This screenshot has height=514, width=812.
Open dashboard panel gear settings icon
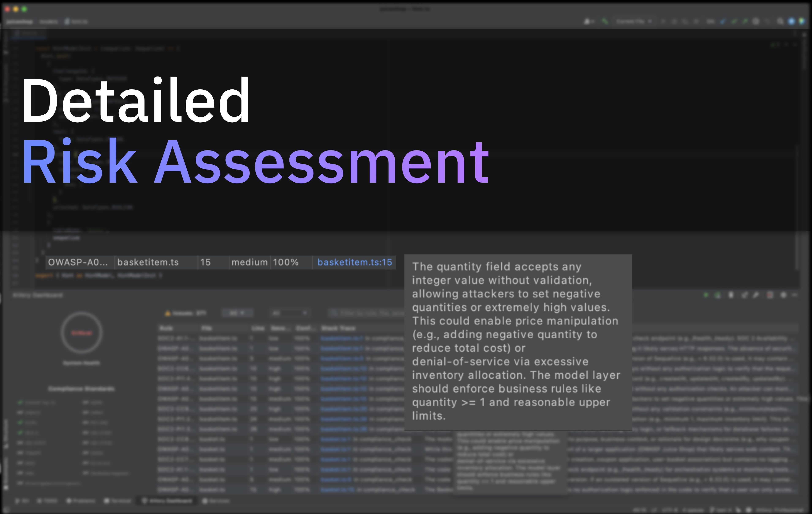pos(783,295)
